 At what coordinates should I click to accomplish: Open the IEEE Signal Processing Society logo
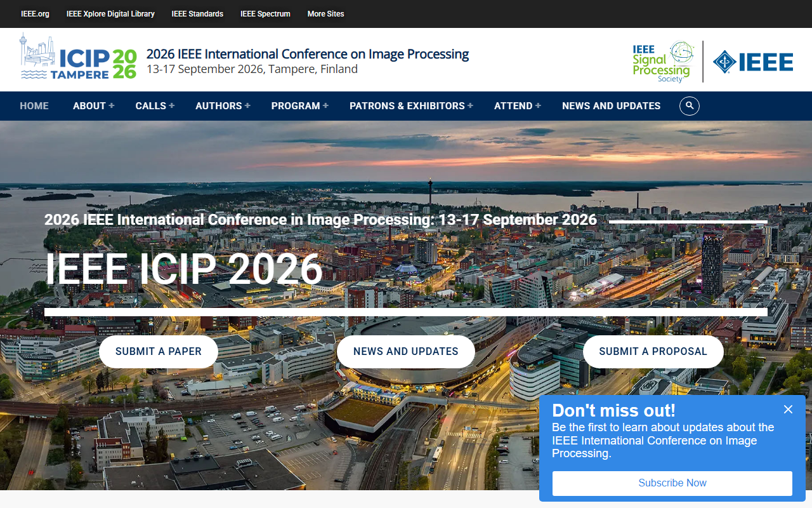click(x=664, y=62)
